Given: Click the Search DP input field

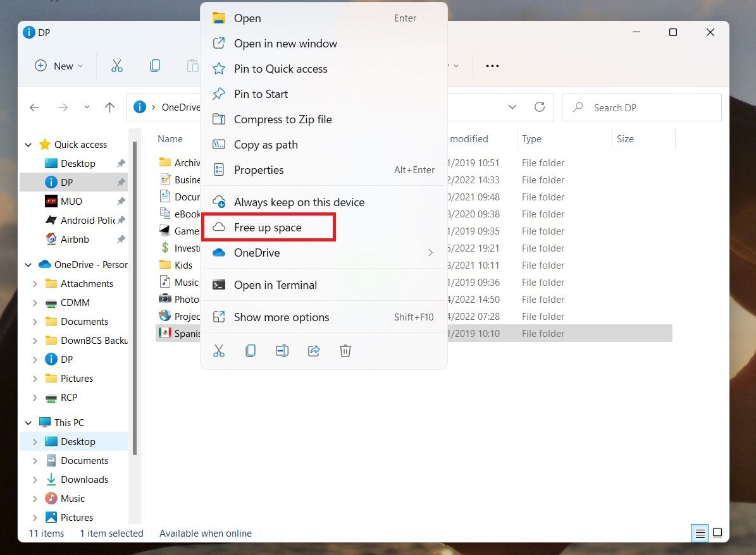Looking at the screenshot, I should point(641,107).
